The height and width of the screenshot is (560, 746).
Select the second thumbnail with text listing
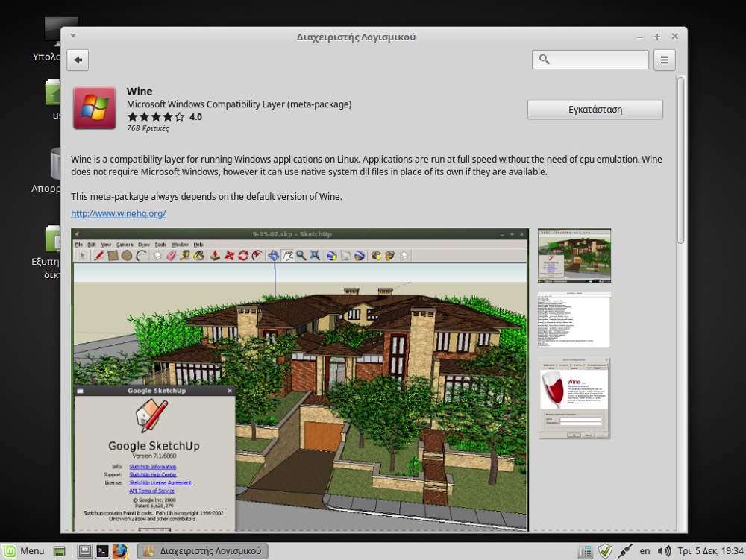(574, 319)
